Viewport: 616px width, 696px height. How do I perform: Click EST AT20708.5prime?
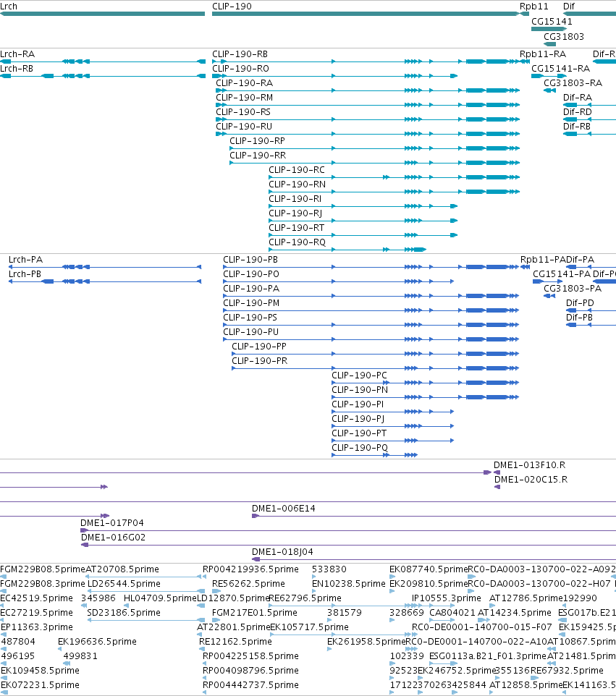tap(122, 569)
